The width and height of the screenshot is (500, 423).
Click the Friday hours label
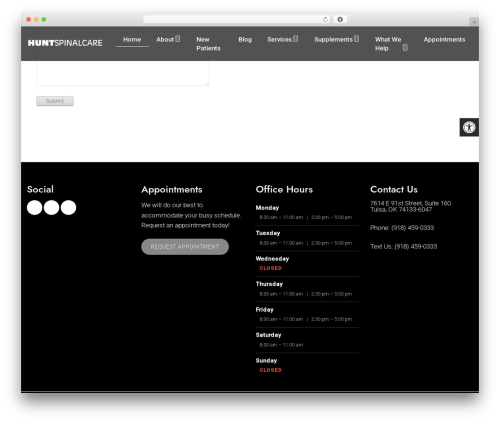point(265,310)
